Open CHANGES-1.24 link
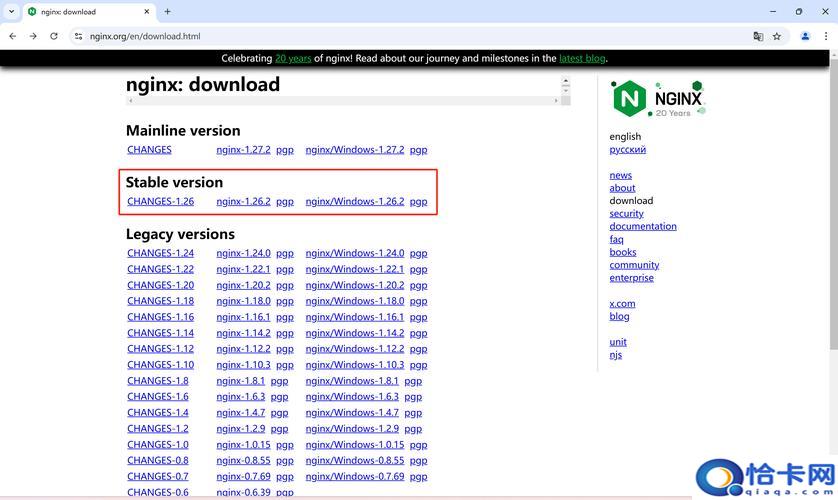Viewport: 838px width, 500px height. (x=160, y=253)
